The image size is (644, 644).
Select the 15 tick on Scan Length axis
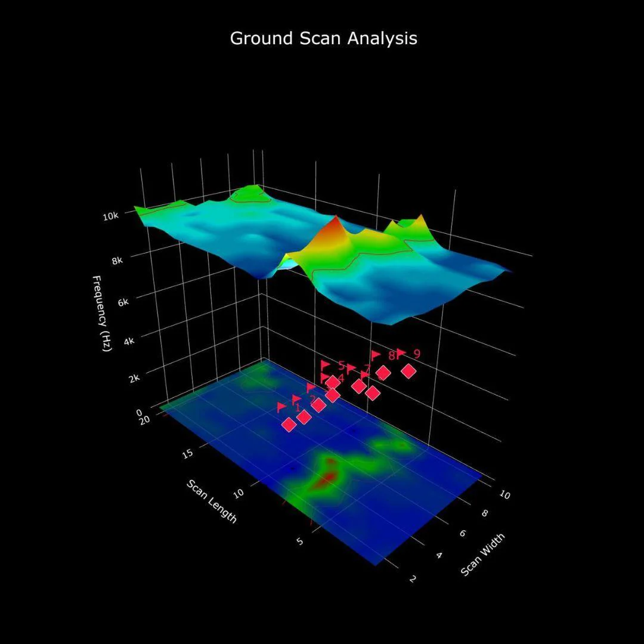point(187,453)
